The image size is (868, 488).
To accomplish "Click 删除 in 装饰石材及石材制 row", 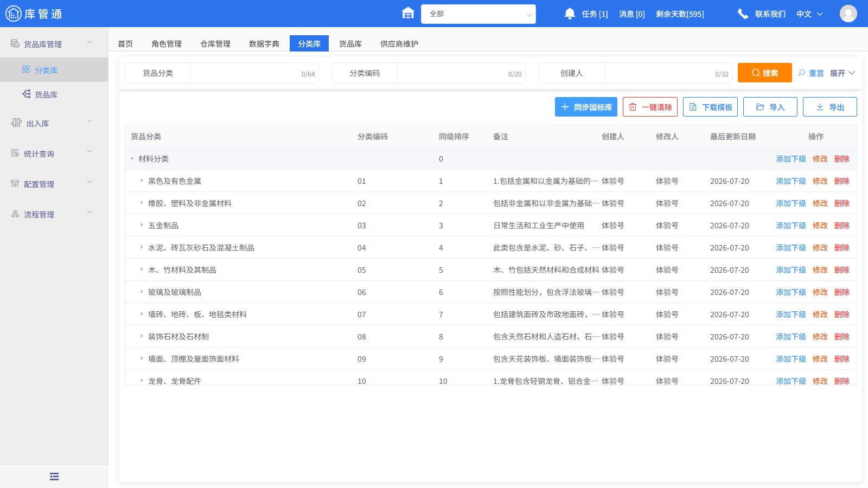I will point(842,337).
